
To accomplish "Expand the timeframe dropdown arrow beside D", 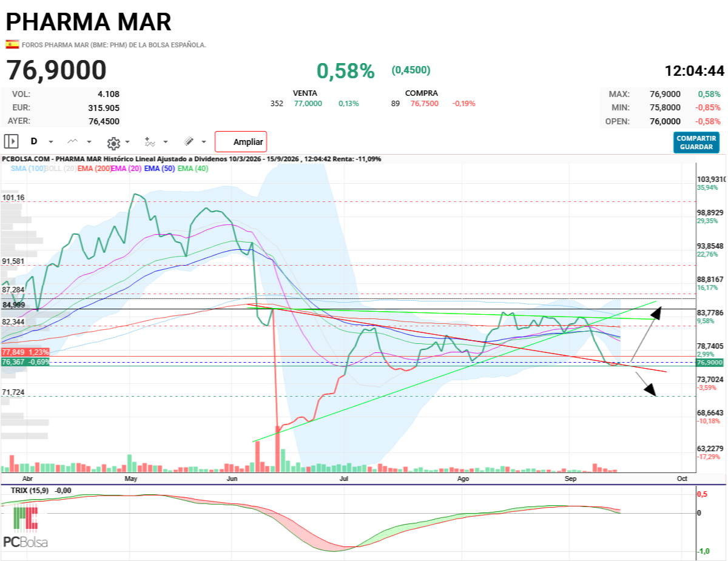I will pos(51,142).
